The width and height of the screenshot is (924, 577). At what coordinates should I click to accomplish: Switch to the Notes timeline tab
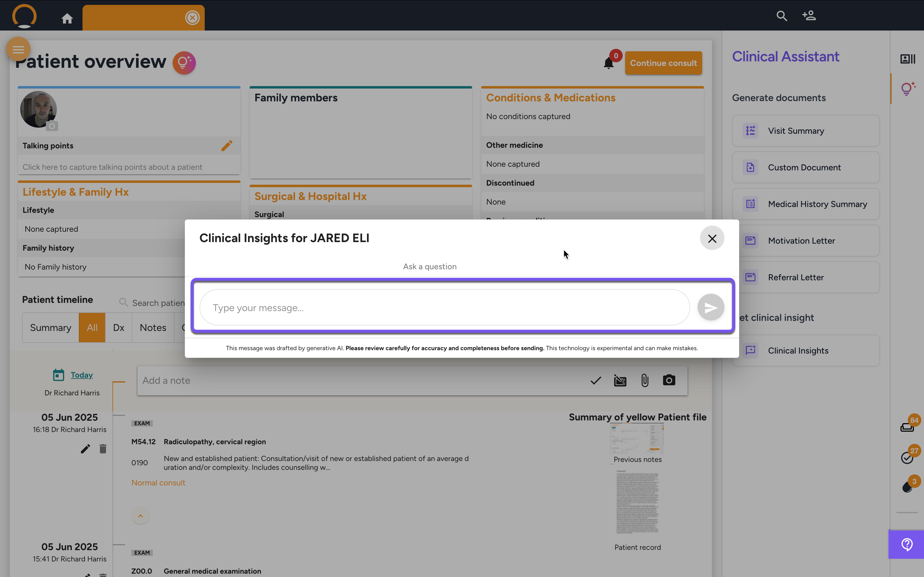point(153,328)
